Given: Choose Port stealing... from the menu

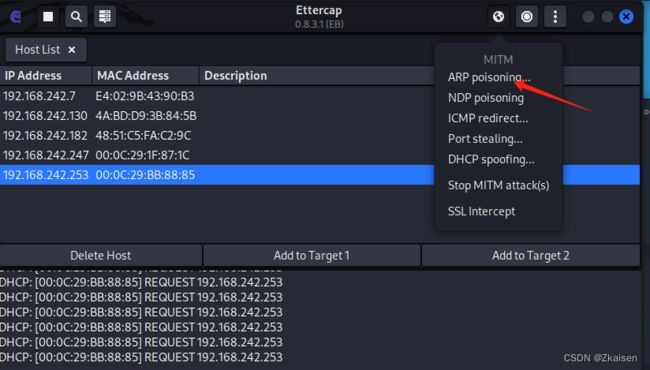Looking at the screenshot, I should click(x=485, y=139).
